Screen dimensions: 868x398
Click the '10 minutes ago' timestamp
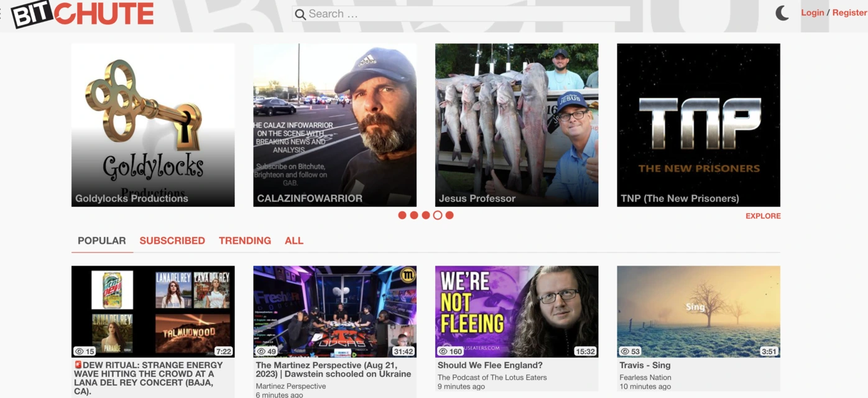[x=645, y=386]
